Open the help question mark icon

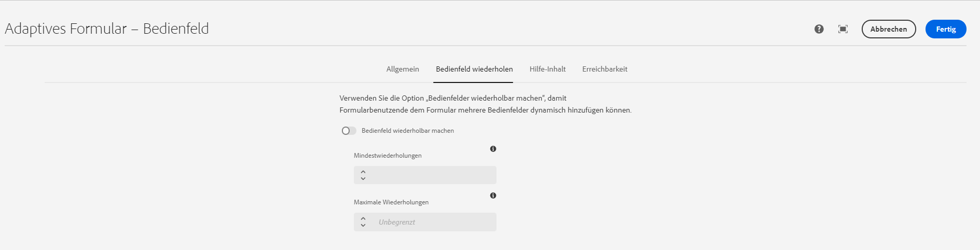pos(819,29)
